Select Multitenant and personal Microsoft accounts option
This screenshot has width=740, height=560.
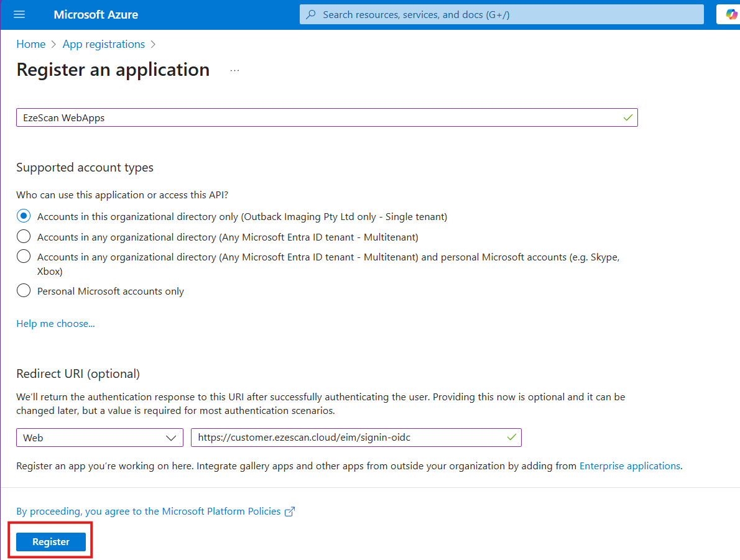click(24, 256)
